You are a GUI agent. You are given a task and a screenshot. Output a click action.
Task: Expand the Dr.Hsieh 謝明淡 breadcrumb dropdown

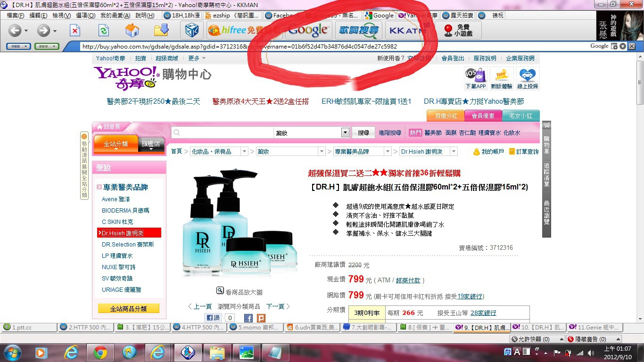[x=454, y=152]
